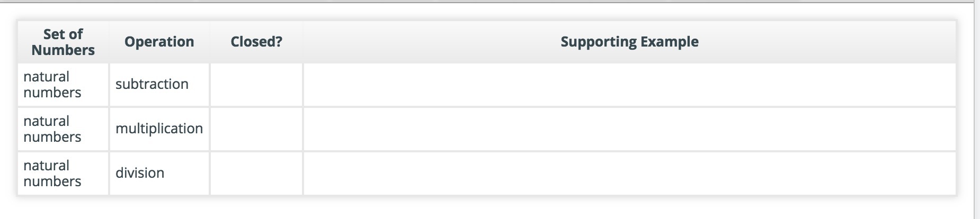Click the empty area below the table

(477, 208)
